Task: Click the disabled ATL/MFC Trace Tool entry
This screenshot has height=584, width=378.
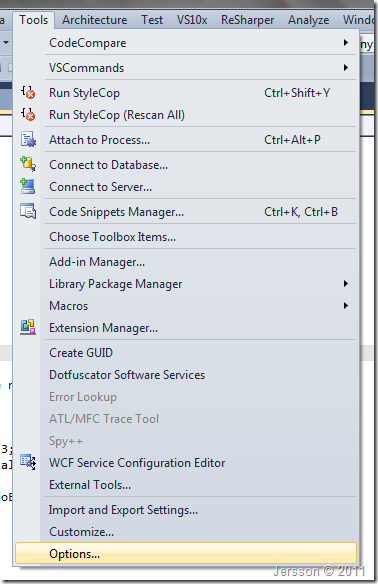Action: [186, 419]
